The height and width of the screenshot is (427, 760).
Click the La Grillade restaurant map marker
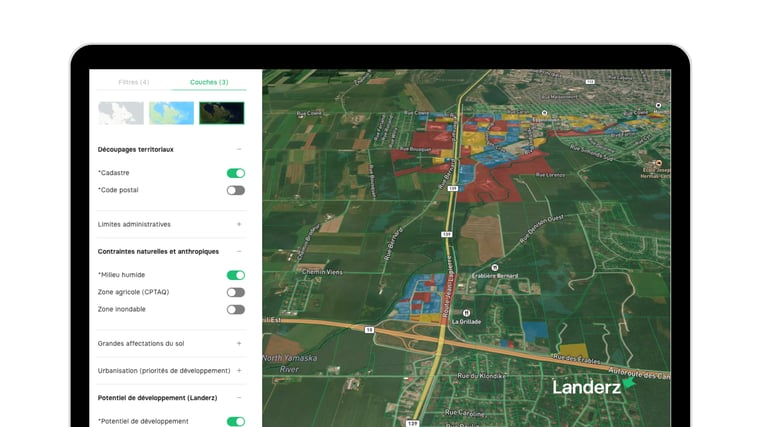click(x=466, y=313)
